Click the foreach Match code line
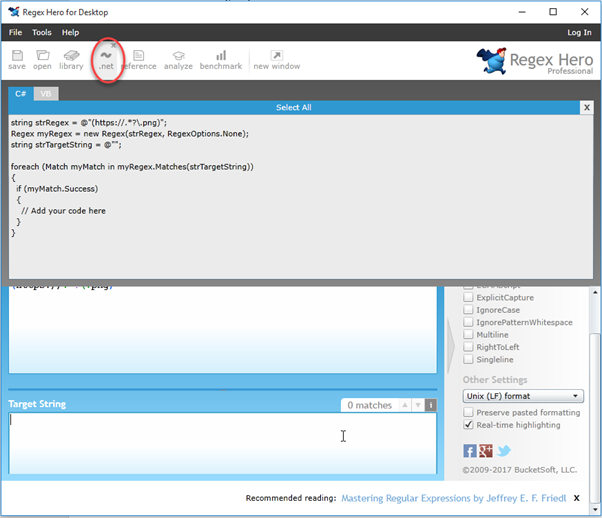 [x=132, y=167]
